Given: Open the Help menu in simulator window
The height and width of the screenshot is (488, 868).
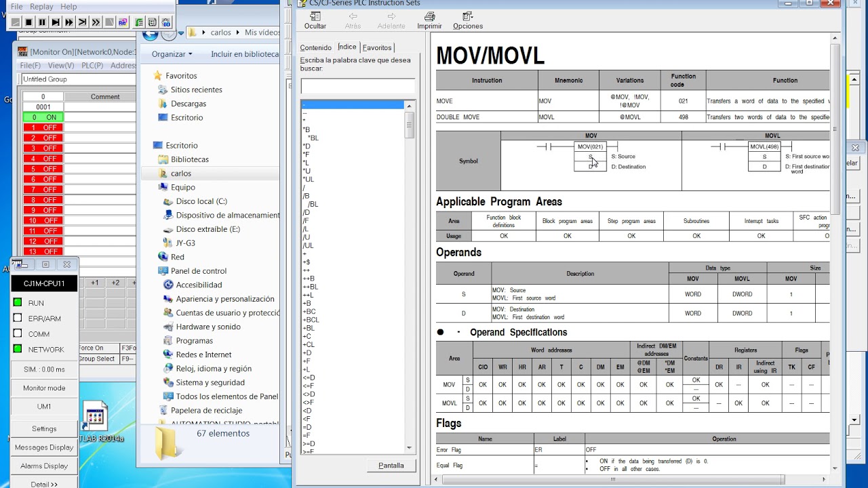Looking at the screenshot, I should pyautogui.click(x=69, y=7).
